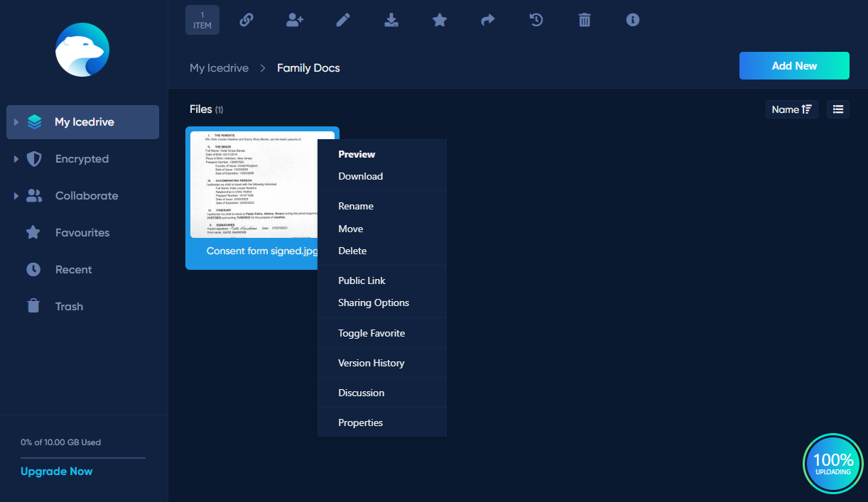This screenshot has width=868, height=502.
Task: Click the Add New button
Action: click(794, 65)
